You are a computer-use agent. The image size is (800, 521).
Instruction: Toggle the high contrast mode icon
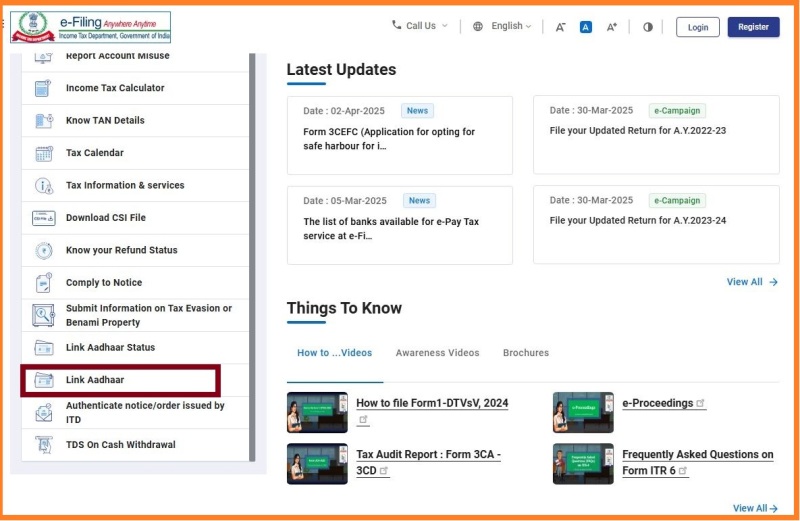(x=647, y=27)
